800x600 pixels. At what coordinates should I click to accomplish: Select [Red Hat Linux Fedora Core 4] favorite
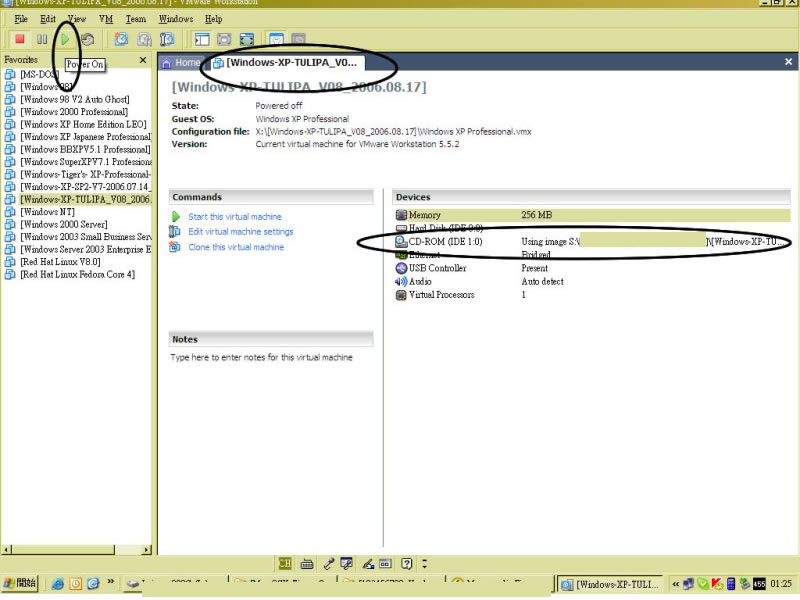(x=77, y=274)
